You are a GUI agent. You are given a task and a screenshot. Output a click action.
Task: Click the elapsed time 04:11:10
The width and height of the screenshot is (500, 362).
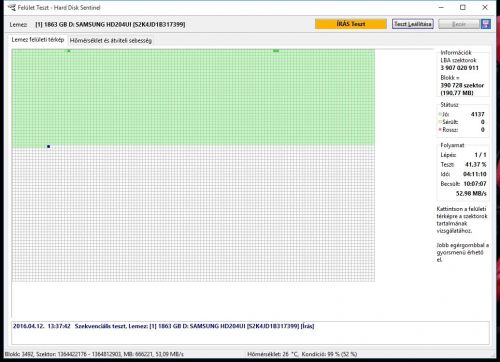point(475,174)
